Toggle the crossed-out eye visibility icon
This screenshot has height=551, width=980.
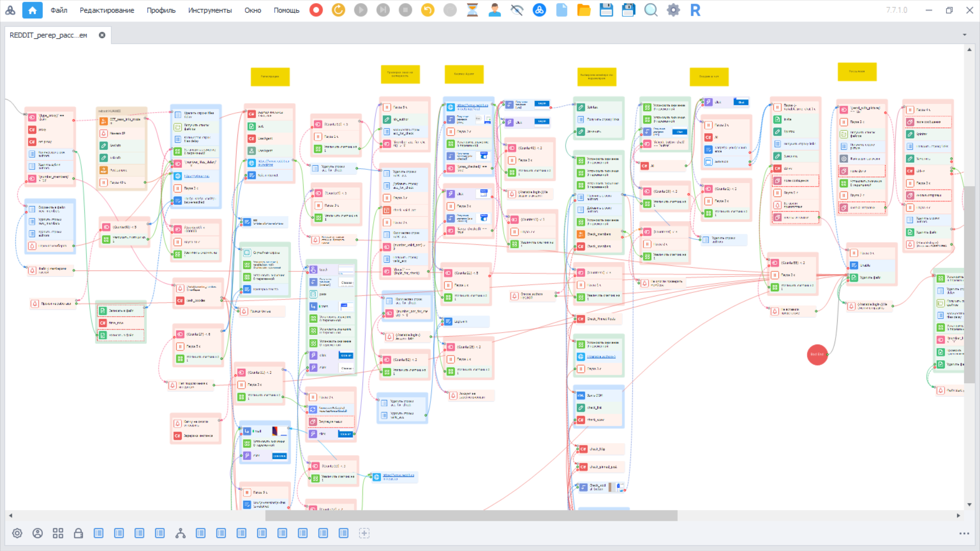point(517,10)
